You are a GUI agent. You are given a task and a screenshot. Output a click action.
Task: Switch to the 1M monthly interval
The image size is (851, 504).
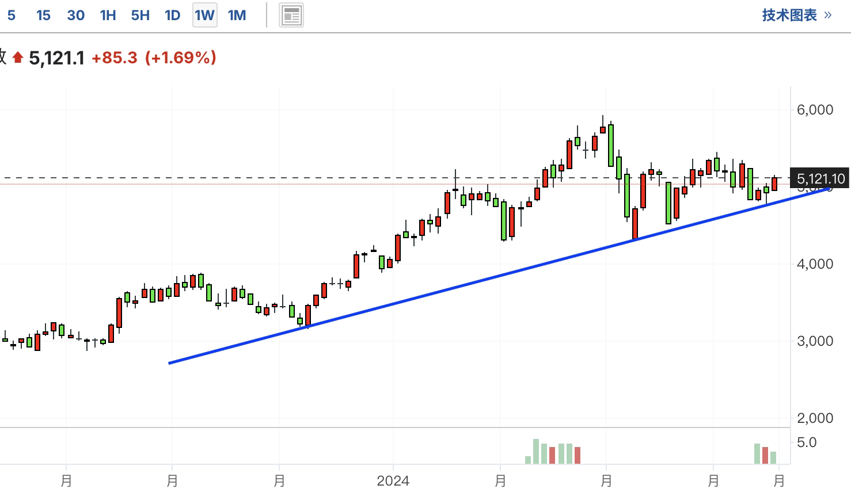coord(237,16)
